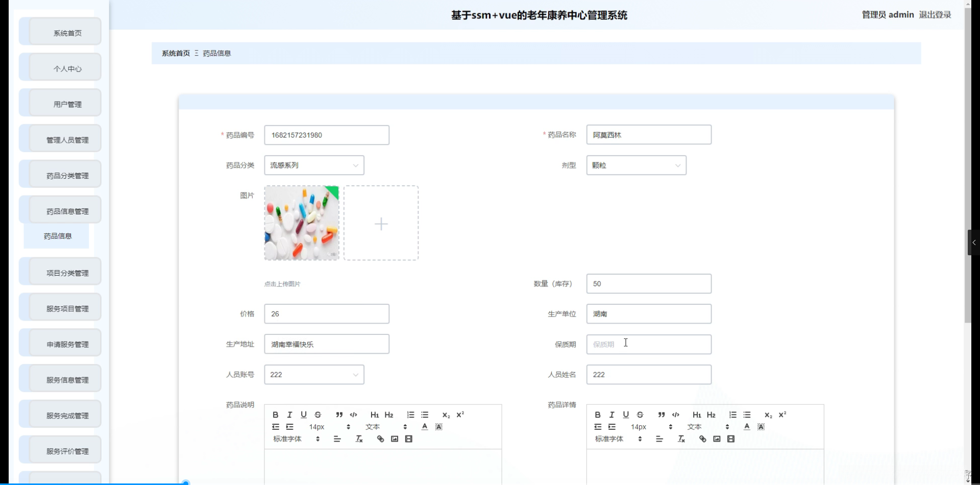Go to 系统首页 via breadcrumb
Viewport: 980px width, 485px height.
click(176, 53)
